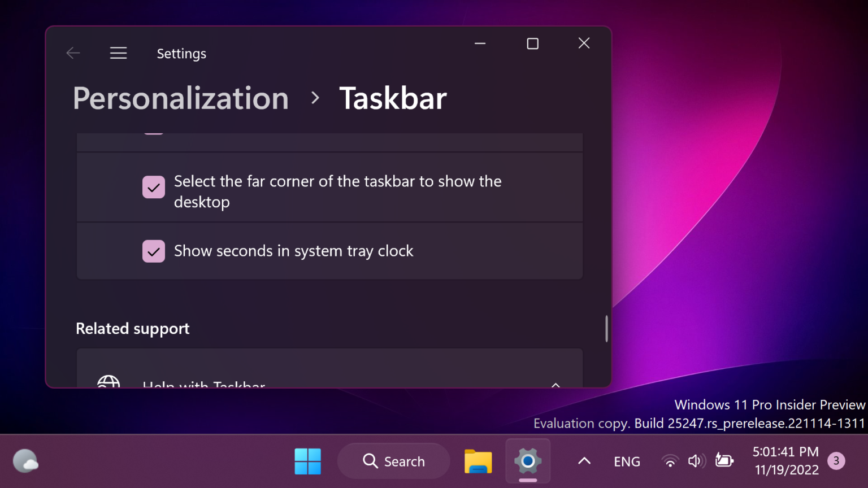Collapse the Help with Taskbar section
Viewport: 868px width, 488px height.
click(555, 385)
